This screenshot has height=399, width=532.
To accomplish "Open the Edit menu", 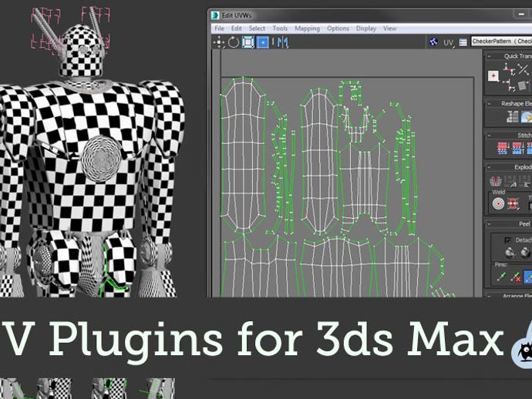I will [237, 28].
